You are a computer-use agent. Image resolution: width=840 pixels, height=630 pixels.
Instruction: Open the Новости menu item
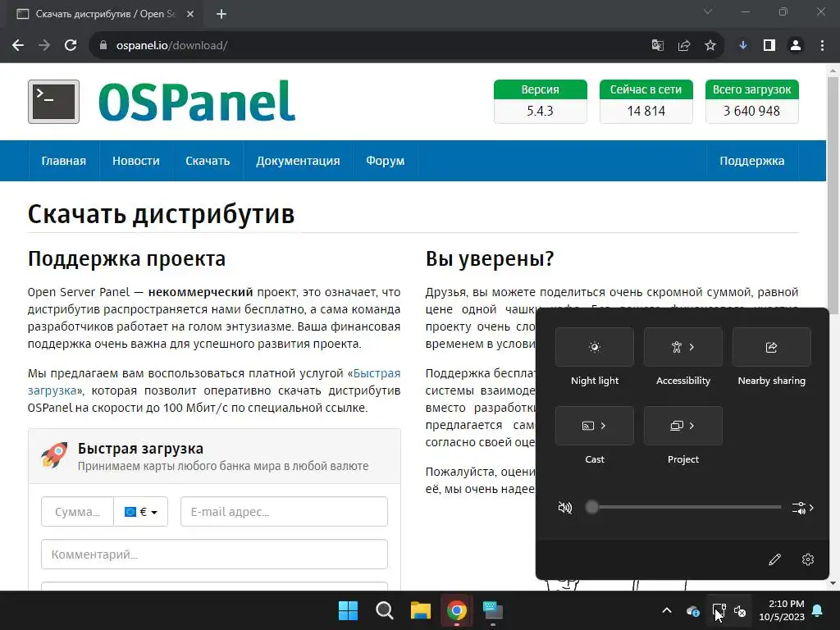(136, 161)
